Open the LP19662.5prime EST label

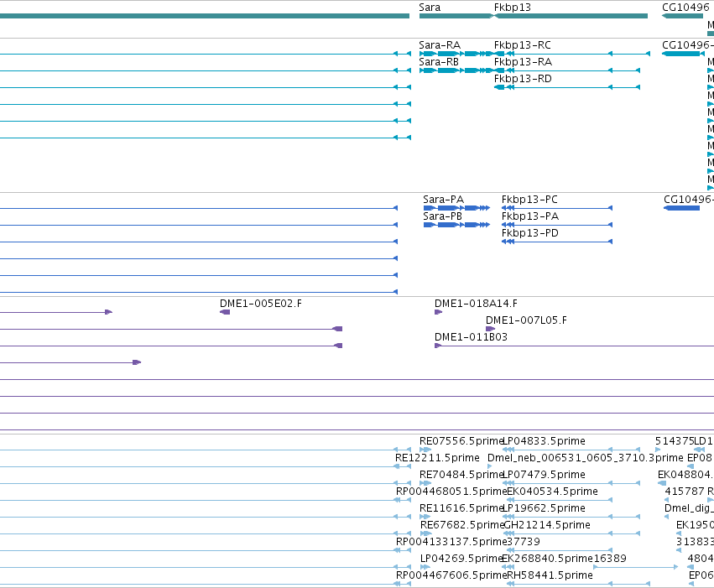544,508
